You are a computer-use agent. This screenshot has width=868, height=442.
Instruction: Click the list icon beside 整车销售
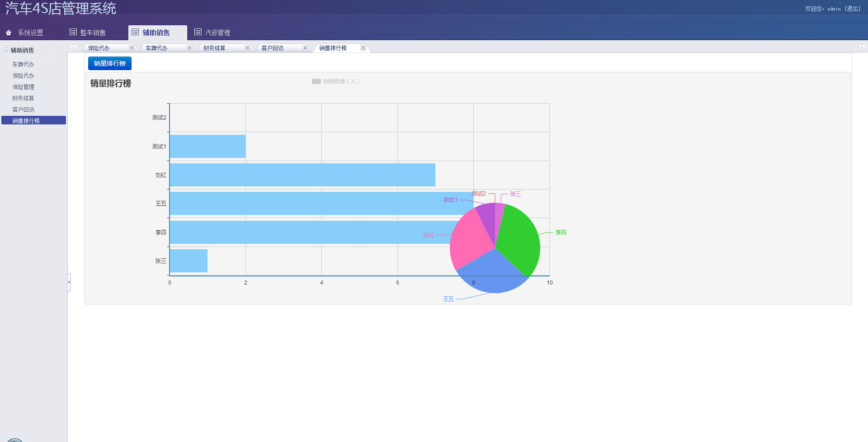pos(73,32)
